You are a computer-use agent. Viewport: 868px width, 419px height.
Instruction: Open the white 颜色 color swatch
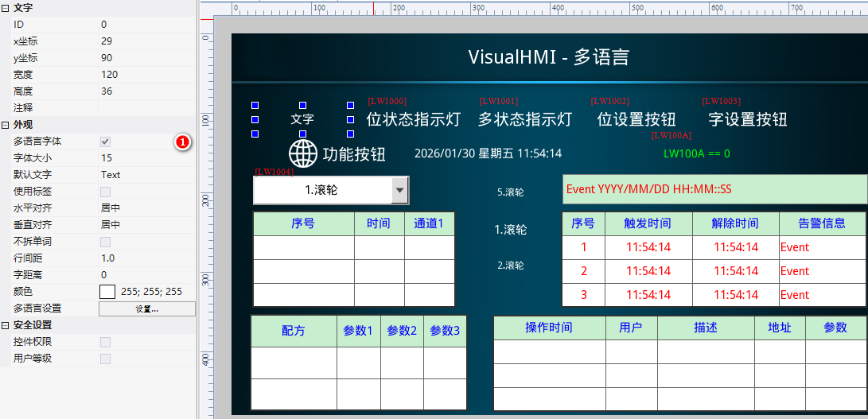(x=107, y=292)
